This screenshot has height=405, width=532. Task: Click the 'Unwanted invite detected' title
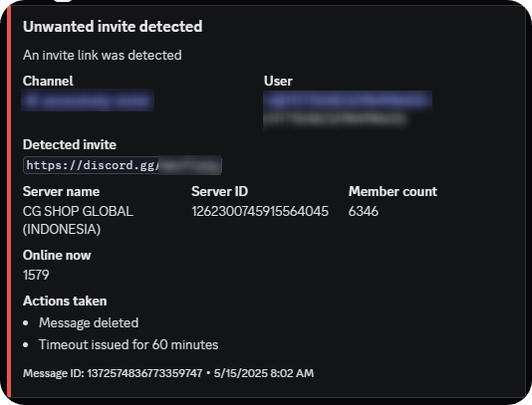coord(113,27)
